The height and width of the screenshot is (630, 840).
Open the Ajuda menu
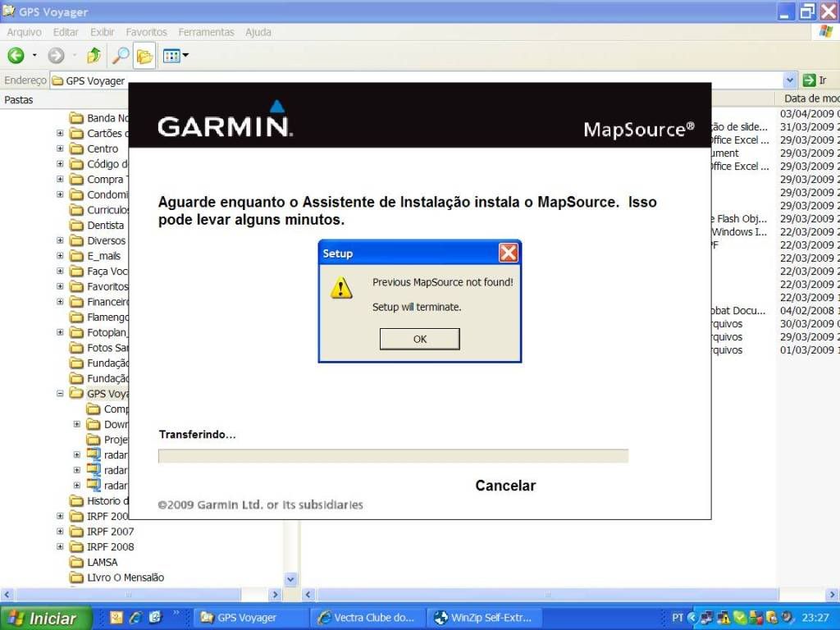[x=258, y=32]
